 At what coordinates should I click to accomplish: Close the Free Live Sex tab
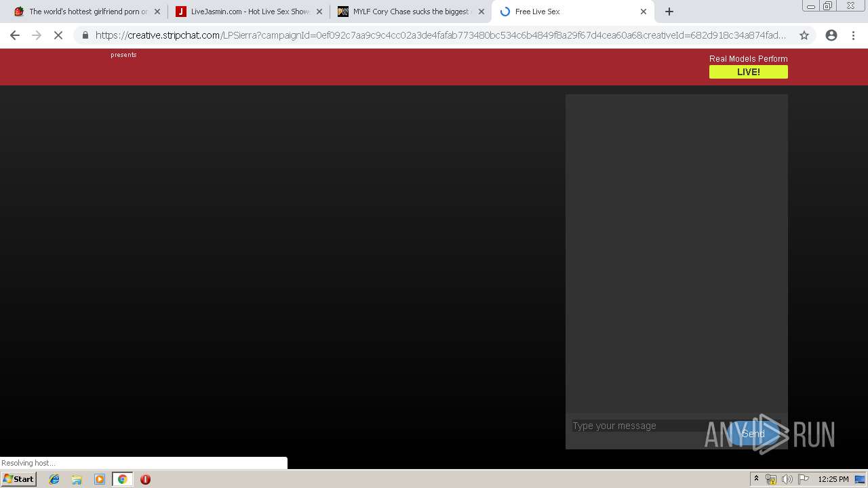[x=644, y=12]
